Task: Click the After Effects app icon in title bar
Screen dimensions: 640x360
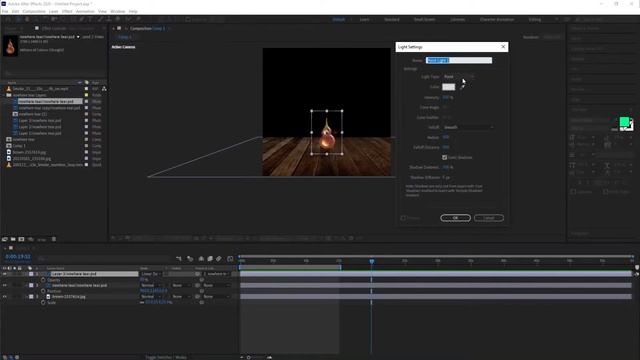Action: [x=4, y=3]
